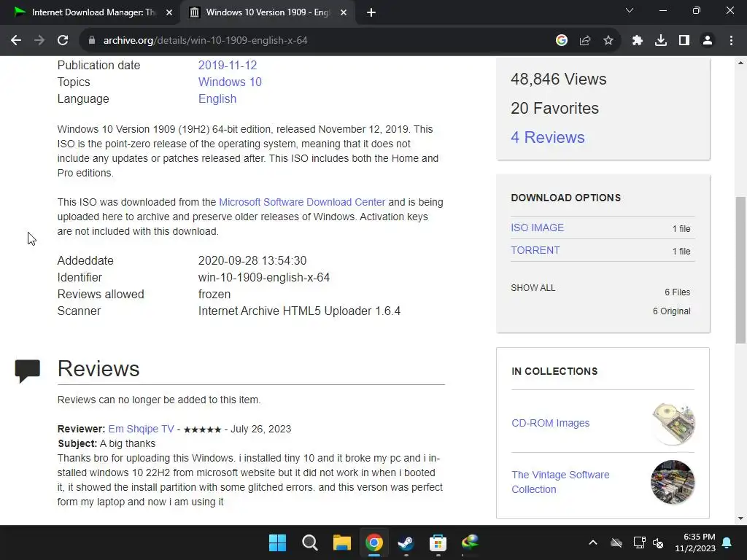Click the 6 Original files text
This screenshot has width=747, height=560.
[x=671, y=311]
